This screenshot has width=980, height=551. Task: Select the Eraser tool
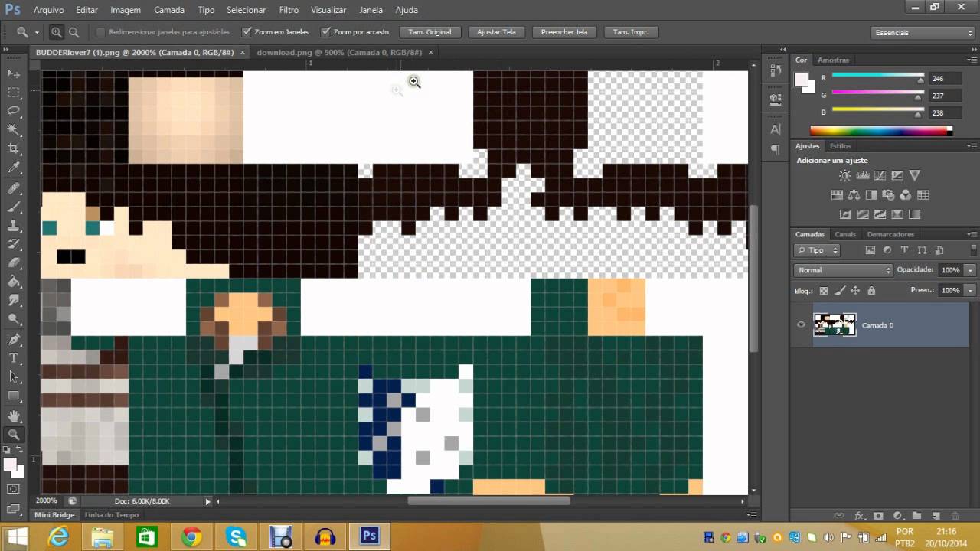[x=14, y=263]
